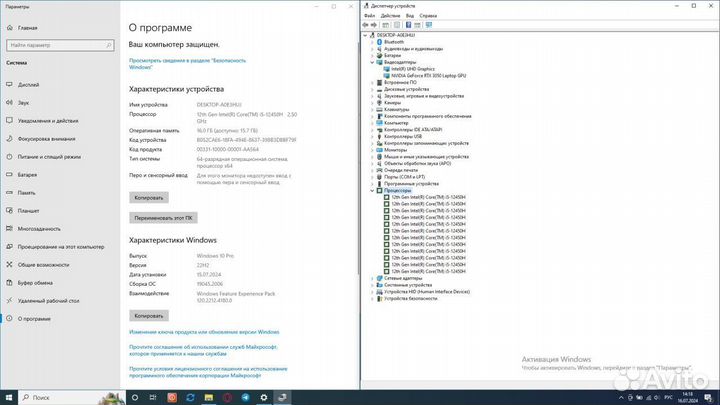Open Безопасность Windows details link
Viewport: 720px width, 405px height.
pos(187,64)
